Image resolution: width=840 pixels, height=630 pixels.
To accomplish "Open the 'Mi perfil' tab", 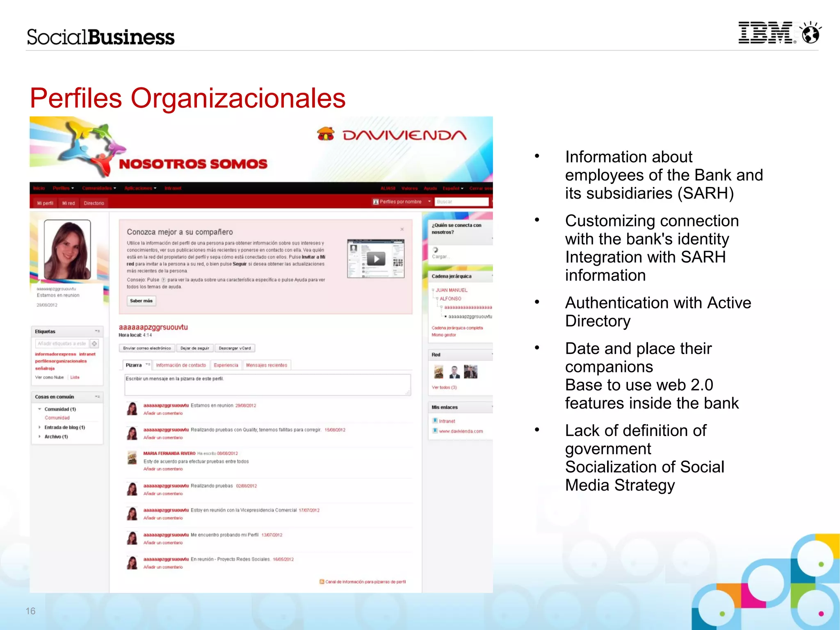I will tap(45, 203).
